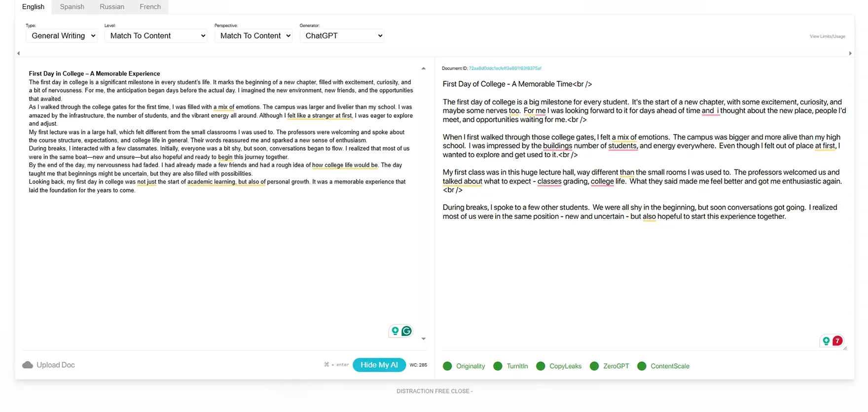Open the Perspective dropdown showing Match To Content
The height and width of the screenshot is (412, 868).
253,35
